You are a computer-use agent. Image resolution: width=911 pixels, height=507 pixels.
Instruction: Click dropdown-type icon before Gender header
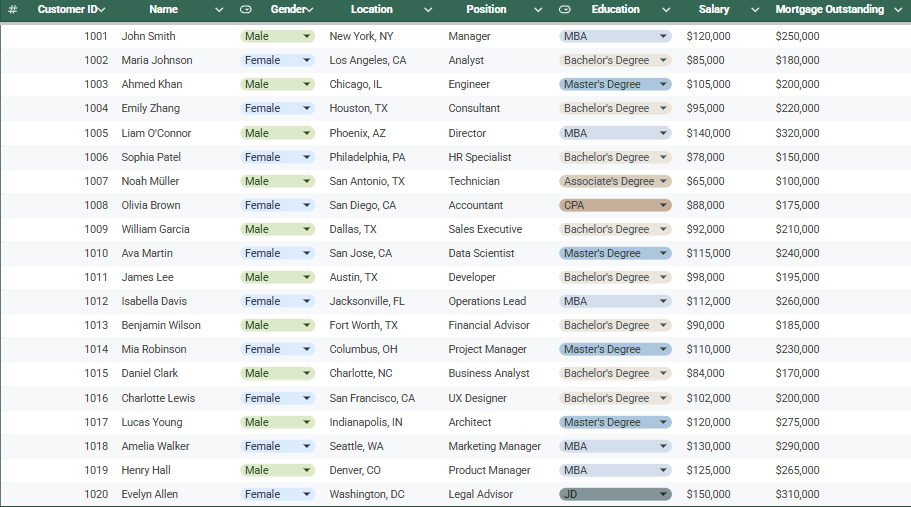(x=246, y=9)
